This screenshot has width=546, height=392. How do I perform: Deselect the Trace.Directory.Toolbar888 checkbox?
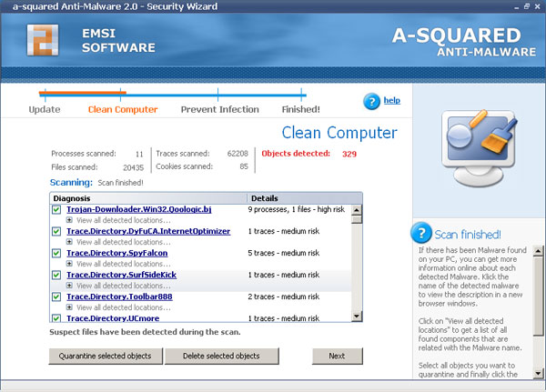pyautogui.click(x=56, y=297)
